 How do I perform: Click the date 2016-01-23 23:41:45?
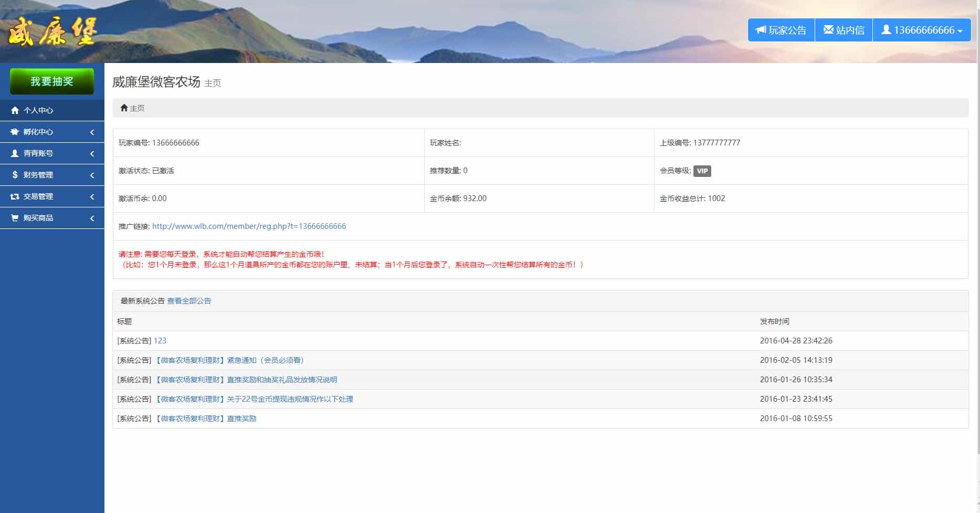796,399
